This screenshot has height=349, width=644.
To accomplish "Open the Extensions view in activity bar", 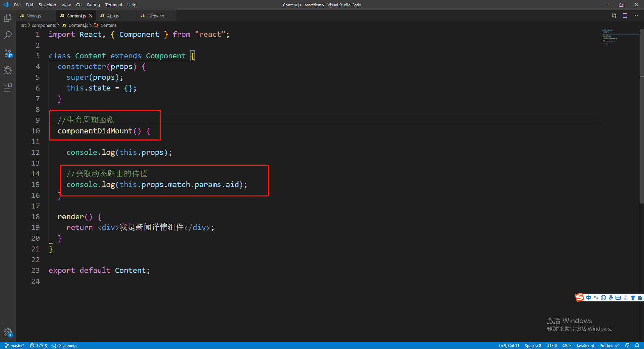I will coord(8,88).
